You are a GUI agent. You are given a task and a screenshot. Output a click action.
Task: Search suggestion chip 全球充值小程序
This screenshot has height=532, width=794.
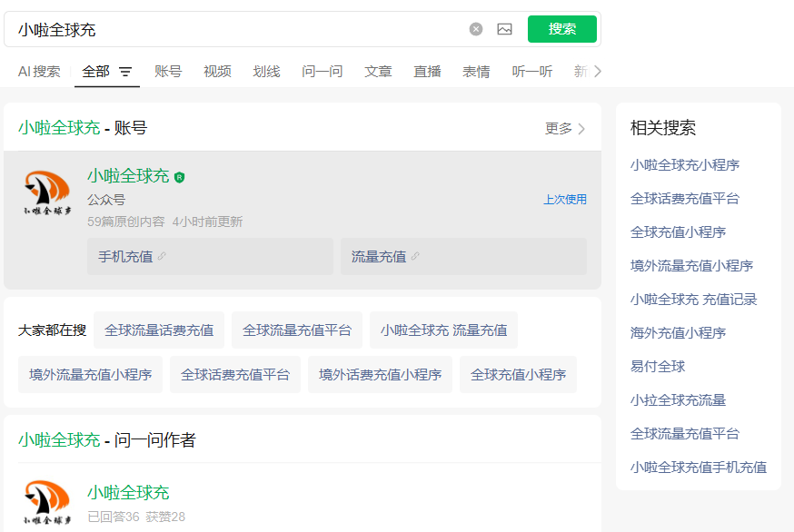(518, 375)
